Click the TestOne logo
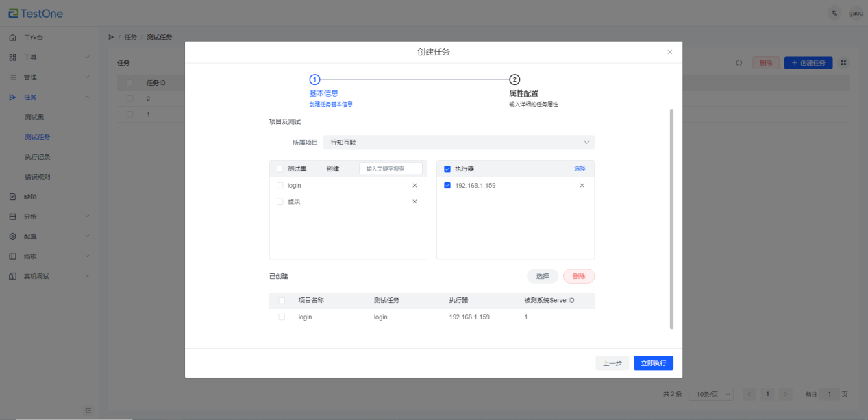 point(36,13)
